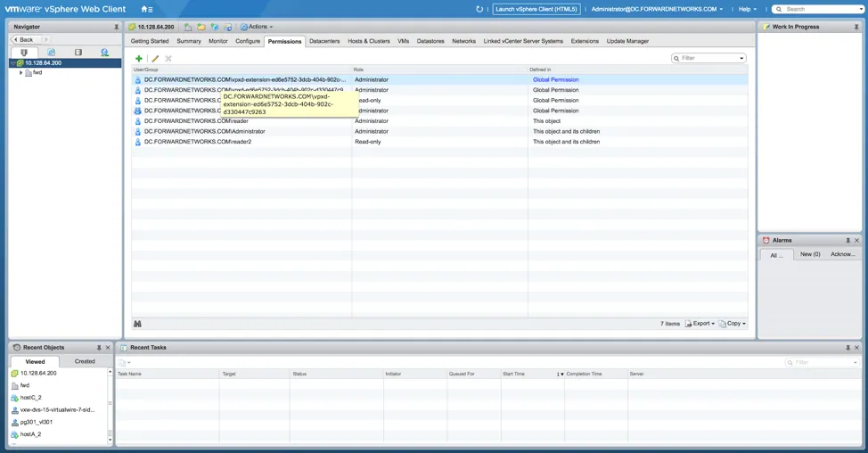
Task: Click the new folder toolbar icon
Action: 201,27
